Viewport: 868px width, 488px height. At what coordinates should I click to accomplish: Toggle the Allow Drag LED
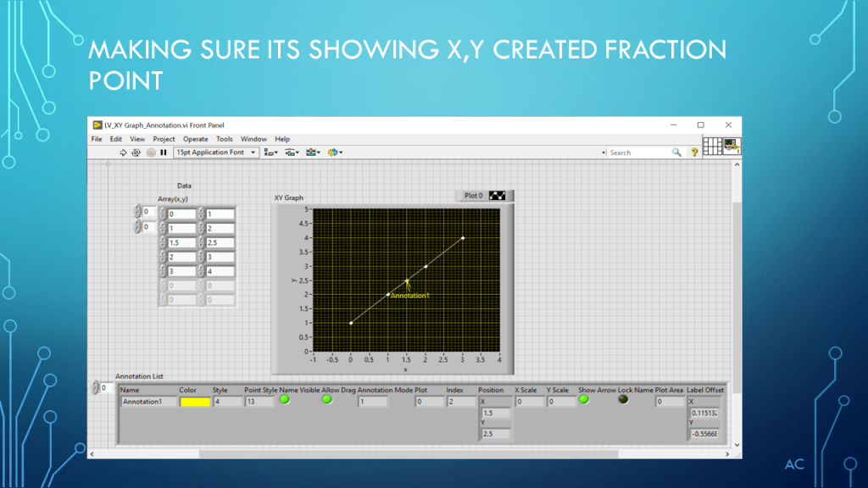point(327,400)
